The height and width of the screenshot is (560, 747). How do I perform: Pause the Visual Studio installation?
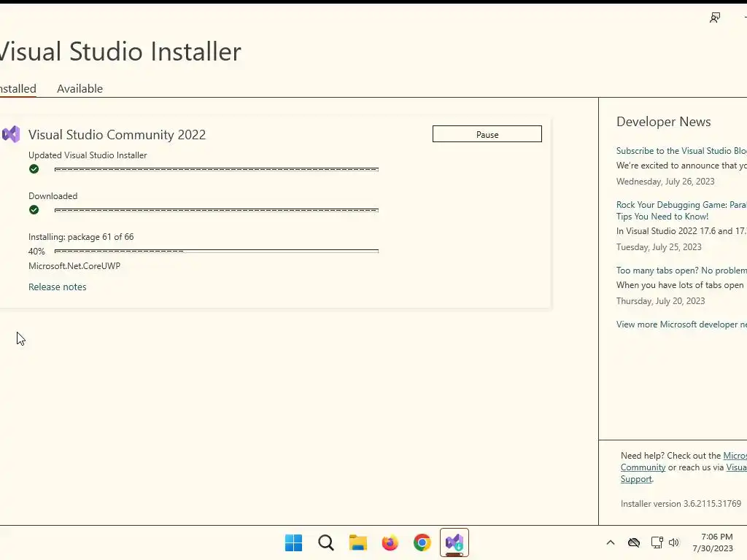(x=487, y=134)
